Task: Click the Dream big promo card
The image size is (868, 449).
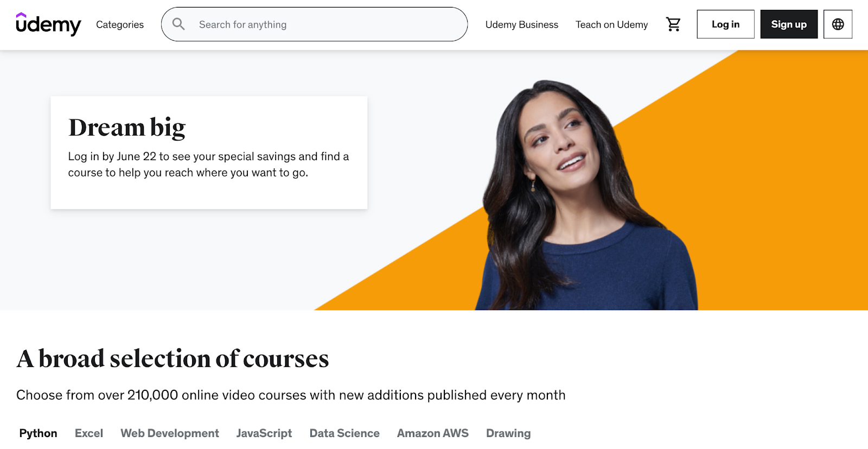Action: [x=209, y=153]
